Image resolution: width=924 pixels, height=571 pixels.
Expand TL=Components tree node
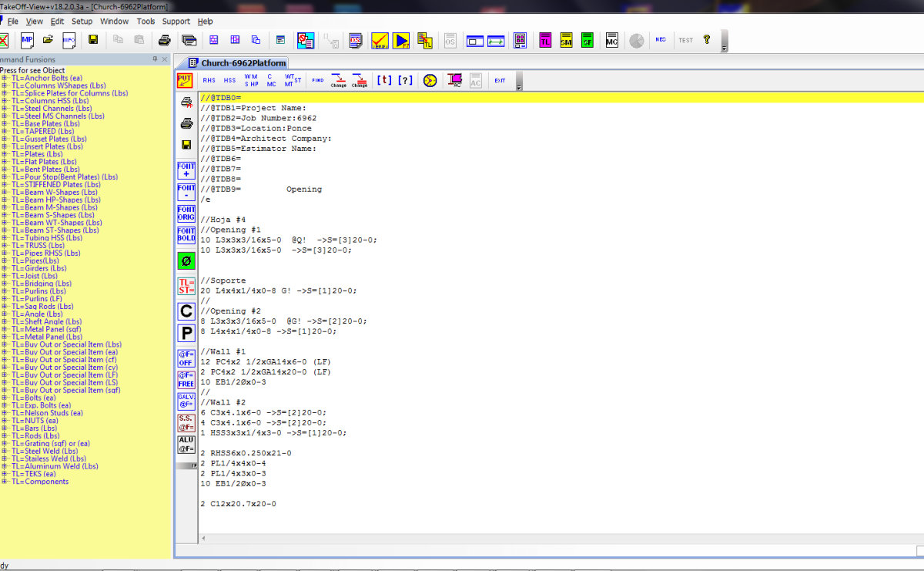coord(4,482)
